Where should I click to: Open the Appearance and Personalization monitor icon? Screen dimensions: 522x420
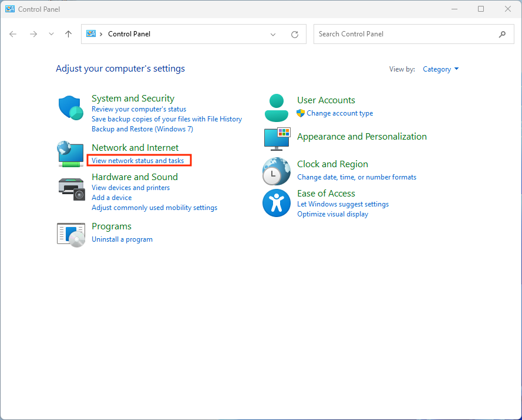point(277,138)
